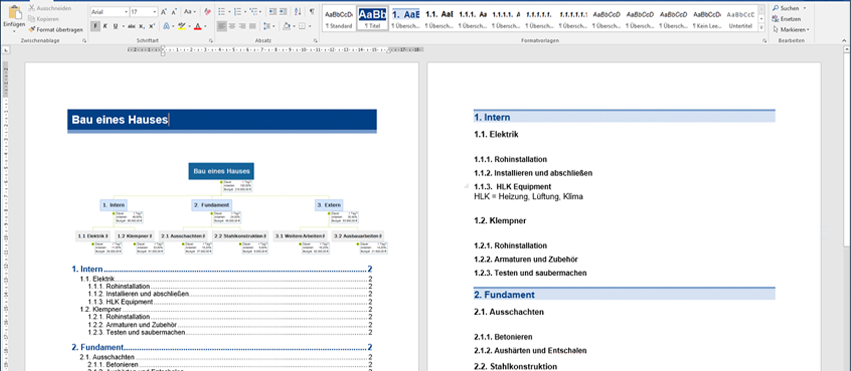Click the decrease indent icon
This screenshot has height=371, width=851.
(x=272, y=11)
